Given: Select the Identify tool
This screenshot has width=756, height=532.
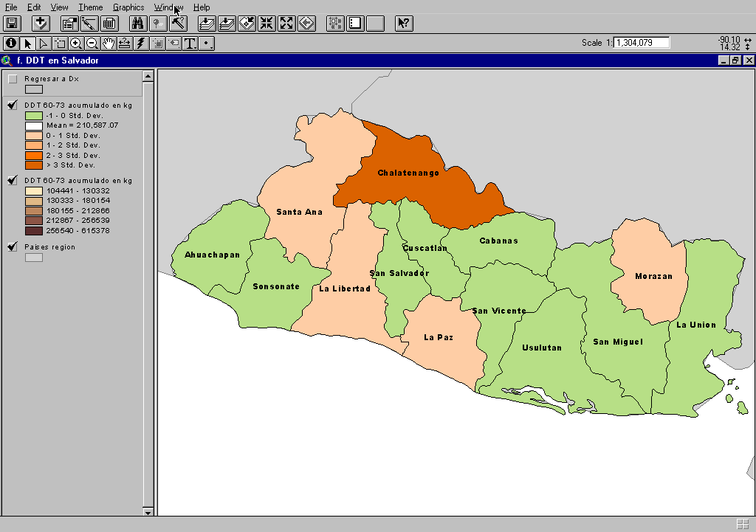Looking at the screenshot, I should point(11,44).
